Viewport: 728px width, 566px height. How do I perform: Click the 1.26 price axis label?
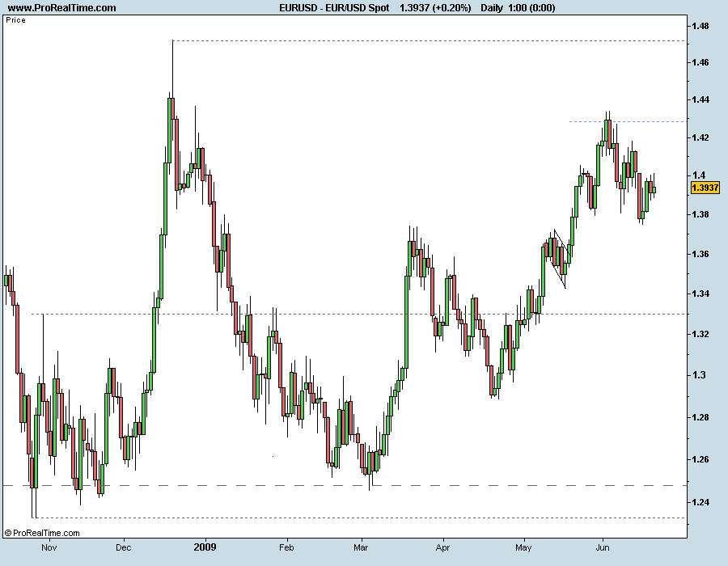click(700, 459)
